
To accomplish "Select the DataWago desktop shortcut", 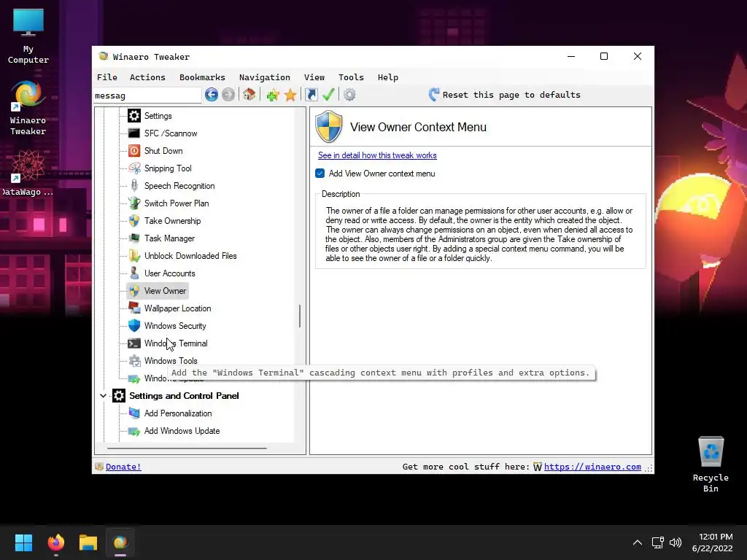I will [28, 173].
